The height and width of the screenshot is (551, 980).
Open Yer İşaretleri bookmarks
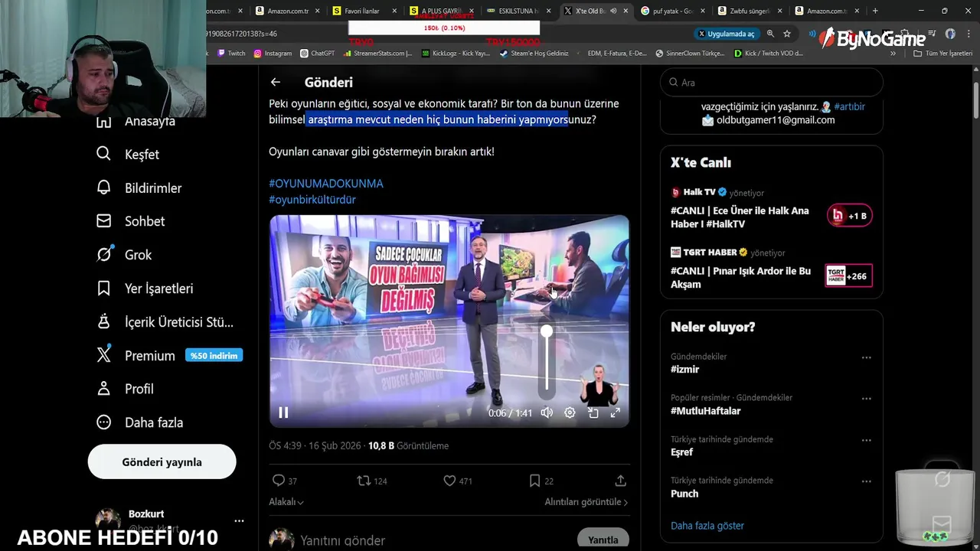click(144, 289)
